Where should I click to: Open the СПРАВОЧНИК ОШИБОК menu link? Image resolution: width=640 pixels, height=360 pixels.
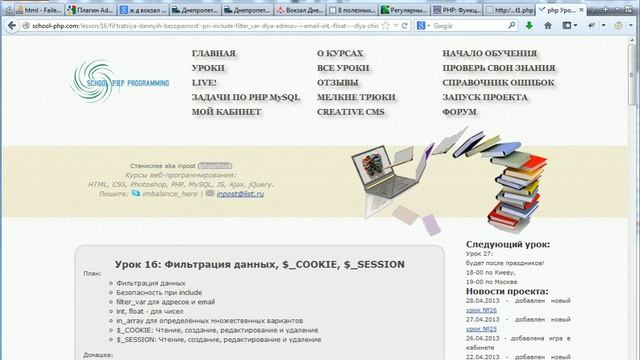pyautogui.click(x=498, y=83)
